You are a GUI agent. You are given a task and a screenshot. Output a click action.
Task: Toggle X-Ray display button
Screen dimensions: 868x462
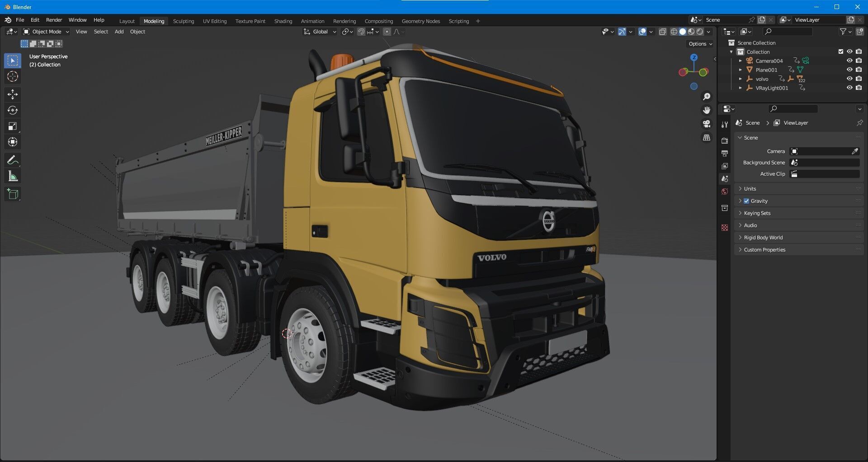[662, 32]
